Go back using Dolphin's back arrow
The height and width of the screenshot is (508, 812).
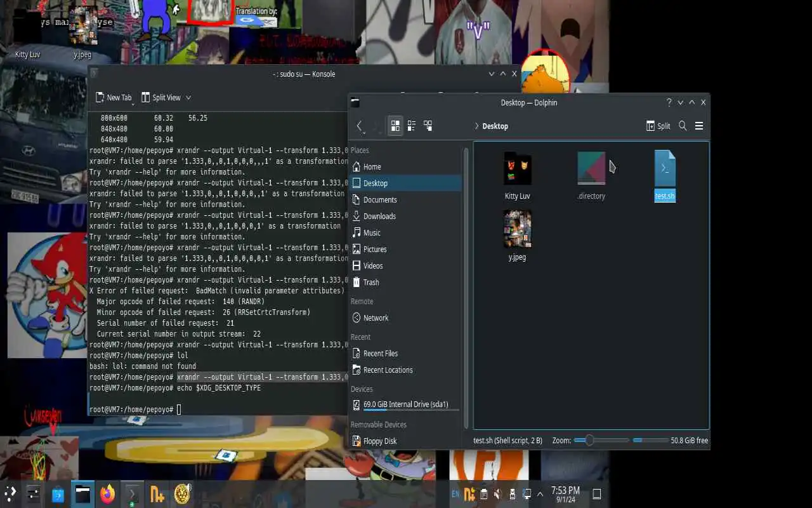coord(360,126)
